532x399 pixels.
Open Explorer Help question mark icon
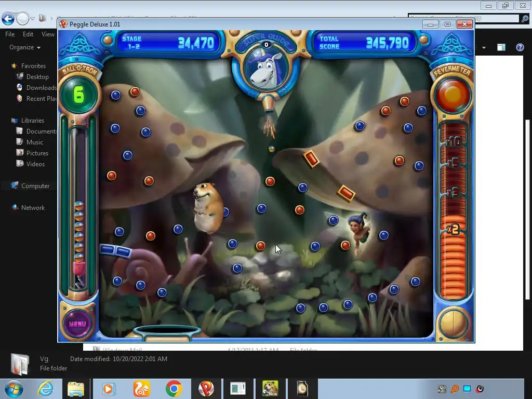[x=520, y=47]
